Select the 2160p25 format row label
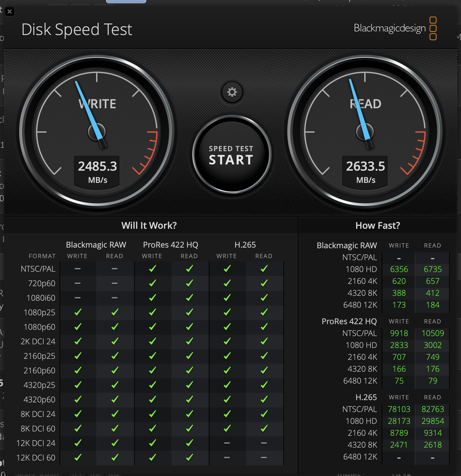Image resolution: width=461 pixels, height=476 pixels. (40, 356)
